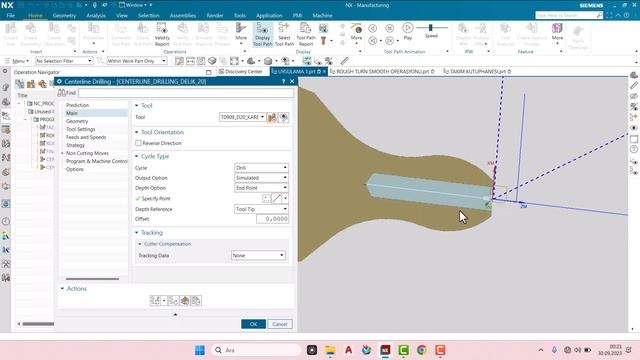640x360 pixels.
Task: Open the point dialog for Specify Point
Action: coord(266,198)
